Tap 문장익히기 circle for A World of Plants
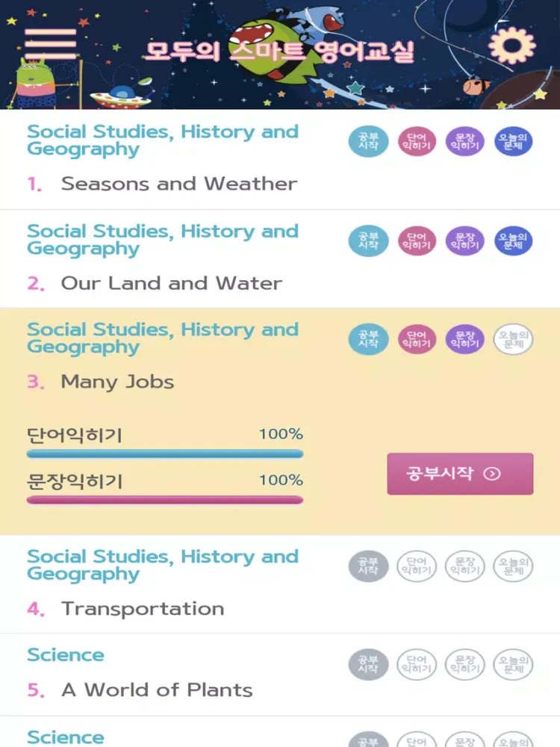Viewport: 560px width, 747px height. (x=464, y=665)
